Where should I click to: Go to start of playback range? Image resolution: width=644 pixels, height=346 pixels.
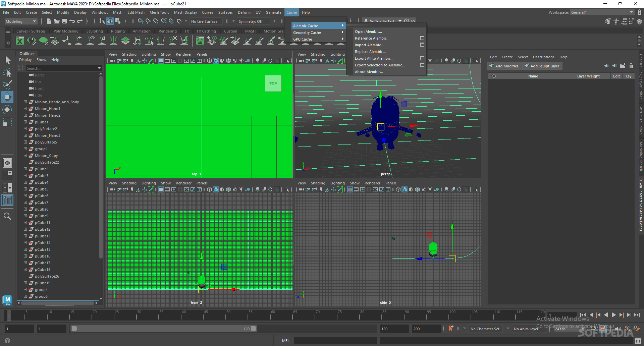(x=583, y=315)
